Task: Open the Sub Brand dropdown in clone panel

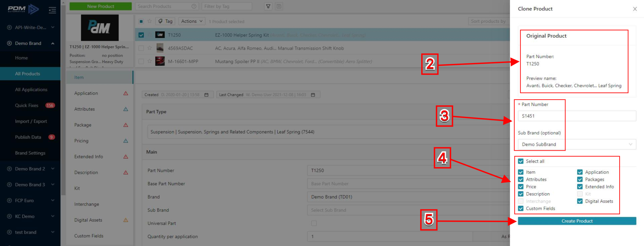Action: [577, 144]
